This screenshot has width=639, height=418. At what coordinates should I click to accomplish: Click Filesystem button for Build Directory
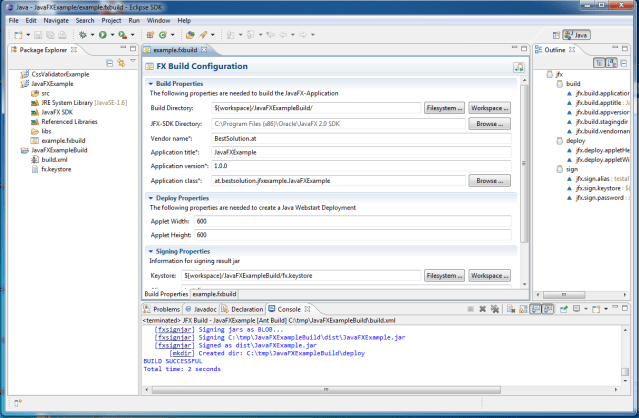[444, 107]
